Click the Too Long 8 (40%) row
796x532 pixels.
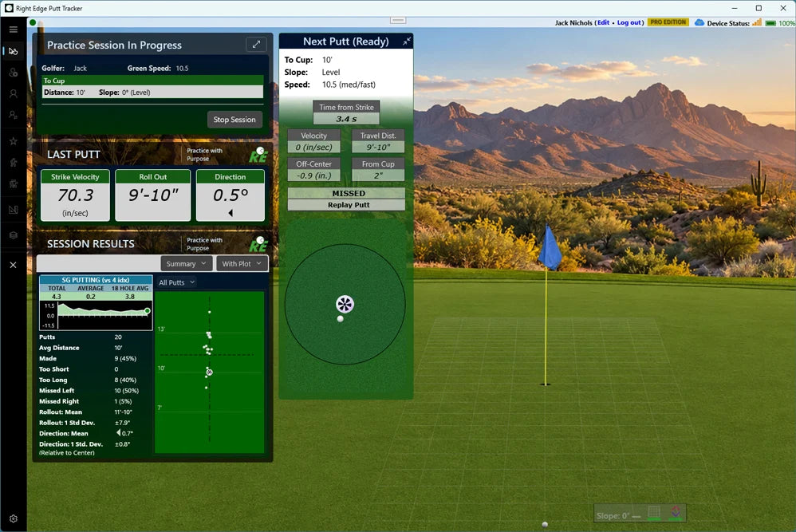94,380
